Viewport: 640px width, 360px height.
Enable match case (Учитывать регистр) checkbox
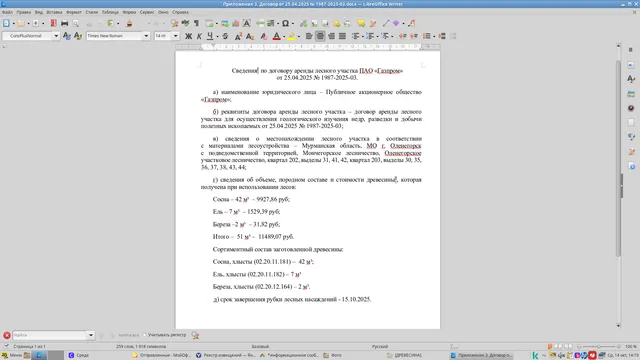pyautogui.click(x=144, y=335)
